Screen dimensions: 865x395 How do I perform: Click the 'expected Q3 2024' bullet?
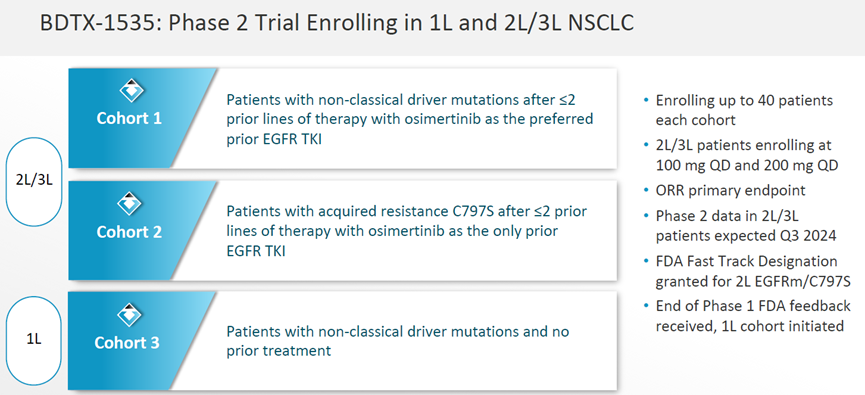click(745, 225)
